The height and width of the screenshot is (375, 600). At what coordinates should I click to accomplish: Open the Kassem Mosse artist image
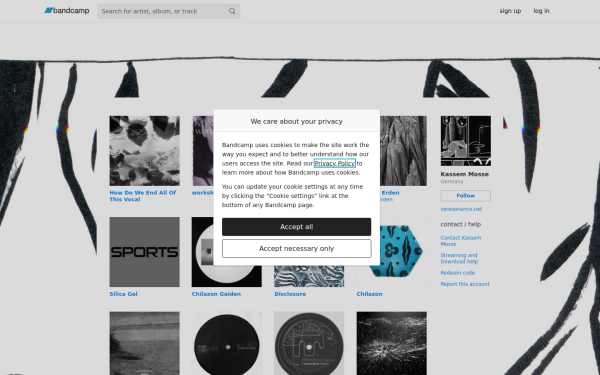coord(465,141)
